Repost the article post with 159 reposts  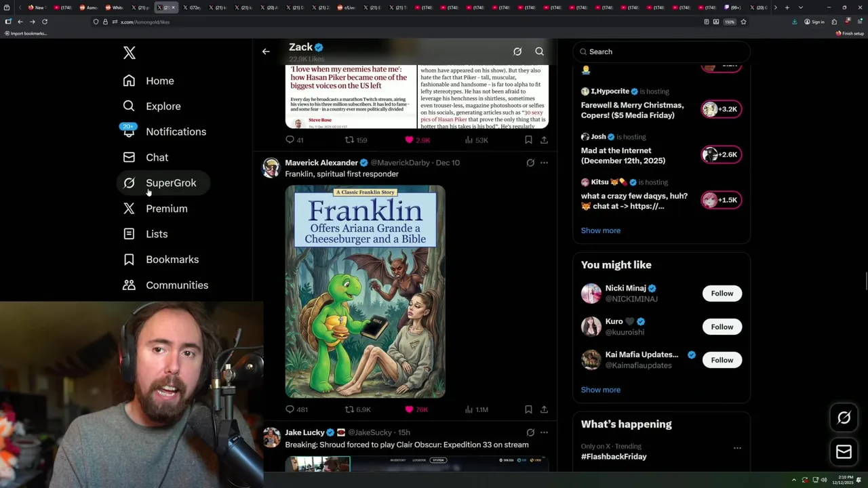coord(356,140)
